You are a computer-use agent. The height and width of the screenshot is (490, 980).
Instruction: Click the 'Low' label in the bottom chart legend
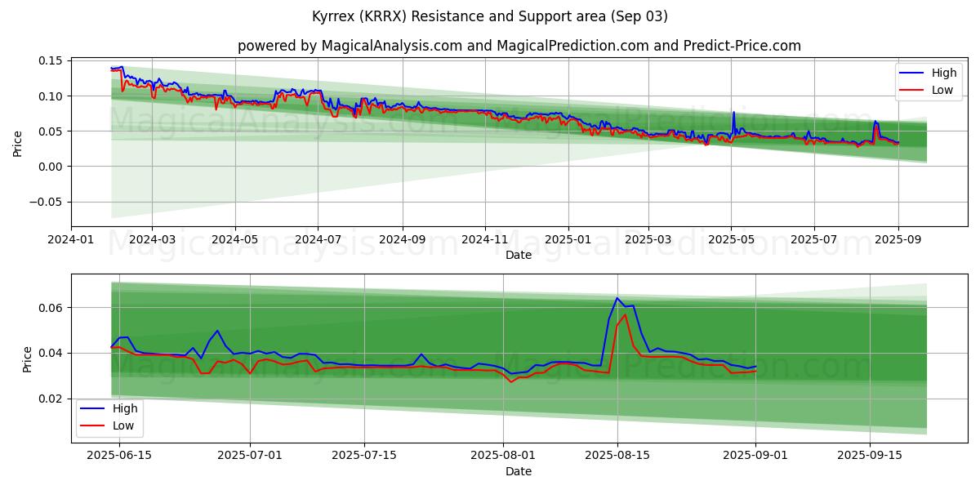[123, 425]
